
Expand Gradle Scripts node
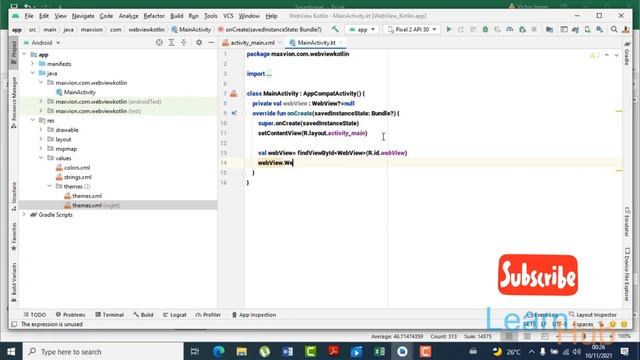click(x=24, y=214)
